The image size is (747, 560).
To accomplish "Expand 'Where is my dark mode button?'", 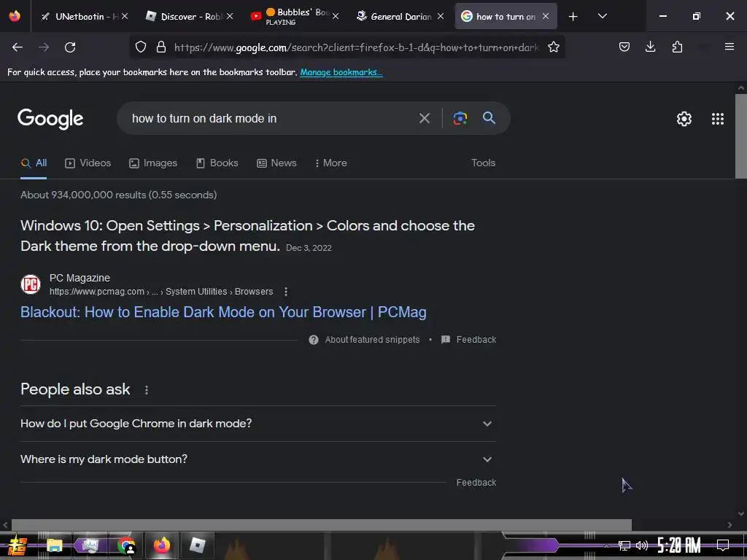I will pos(258,459).
